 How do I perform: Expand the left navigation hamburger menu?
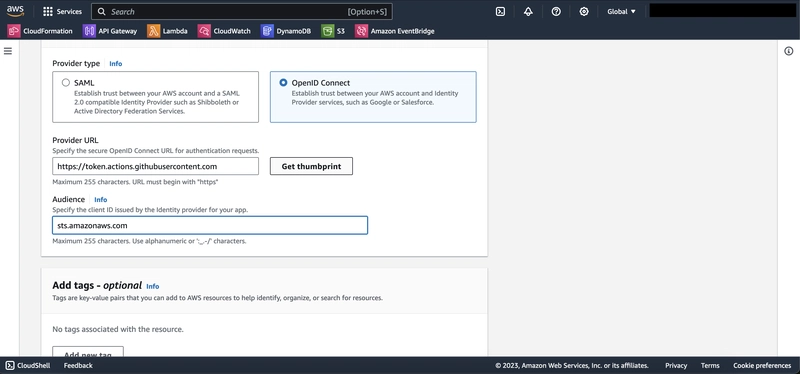pos(8,51)
